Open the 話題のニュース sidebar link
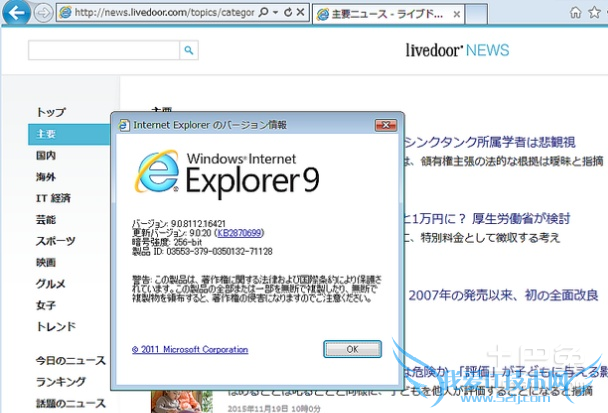608x413 pixels. pos(71,403)
